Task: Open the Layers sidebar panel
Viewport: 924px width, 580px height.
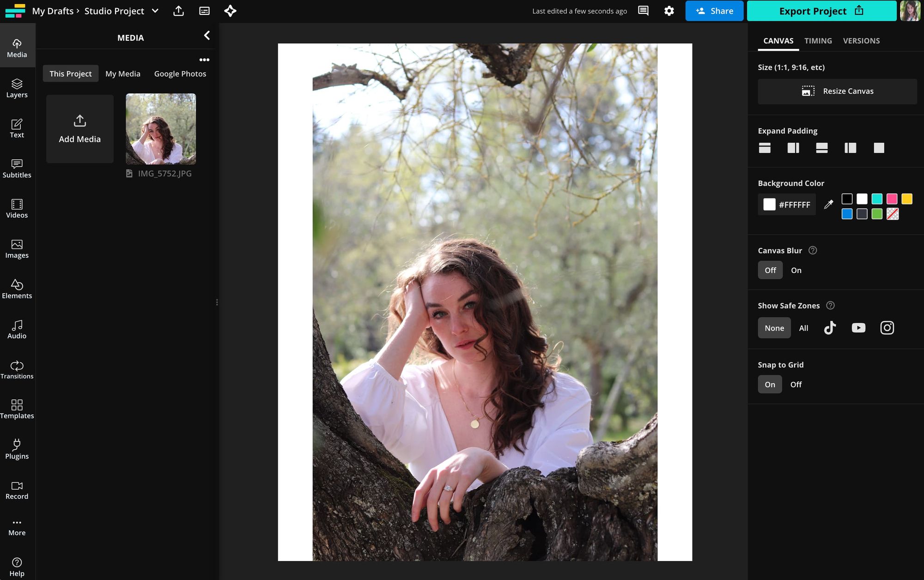Action: click(x=17, y=88)
